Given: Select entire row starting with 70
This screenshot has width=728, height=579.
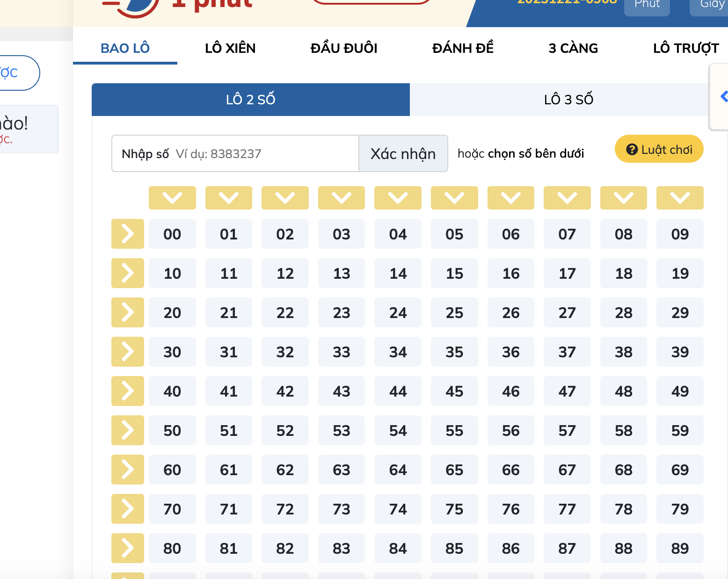Looking at the screenshot, I should (x=128, y=509).
